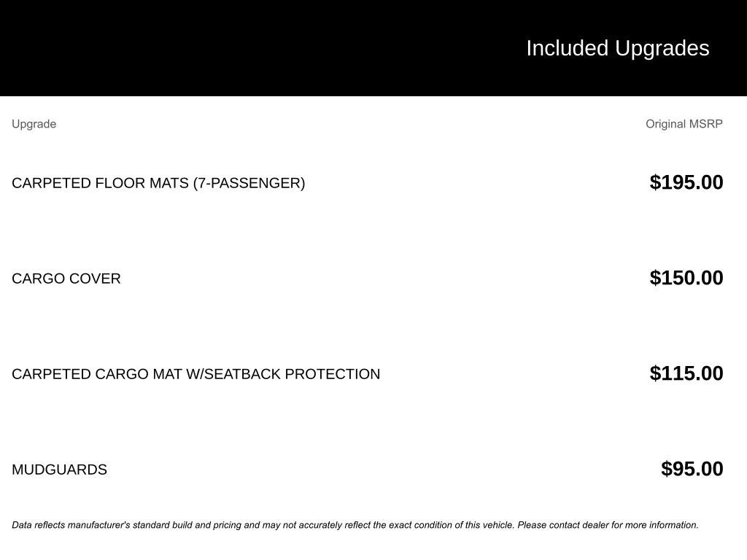Select the CARGO COVER upgrade label
The height and width of the screenshot is (560, 747).
[x=66, y=279]
